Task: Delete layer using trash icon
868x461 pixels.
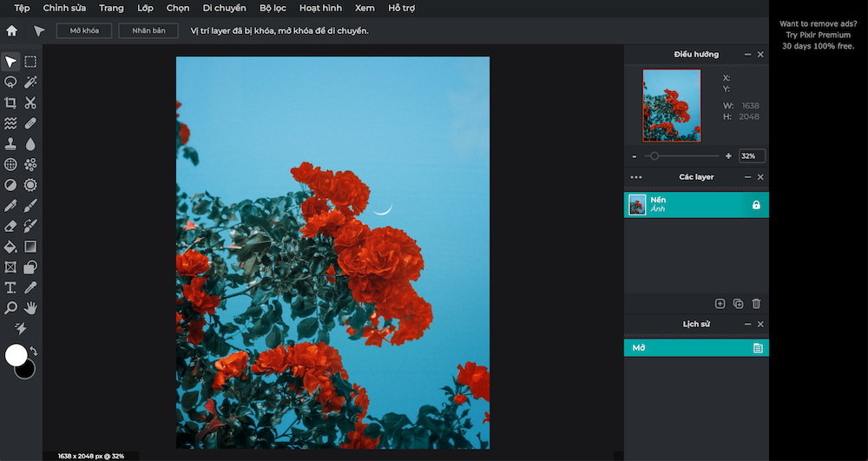Action: [x=756, y=303]
